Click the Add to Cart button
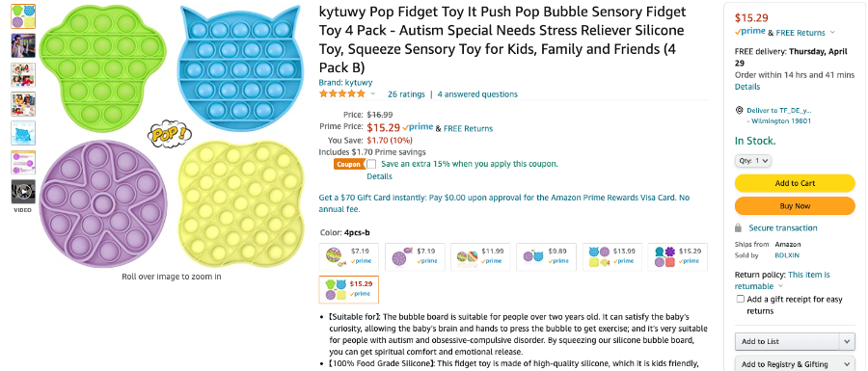Screen dimensions: 868x371 [x=795, y=183]
